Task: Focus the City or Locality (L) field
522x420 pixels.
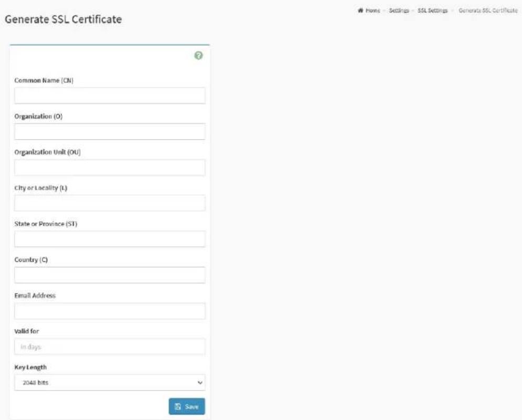Action: pos(110,203)
